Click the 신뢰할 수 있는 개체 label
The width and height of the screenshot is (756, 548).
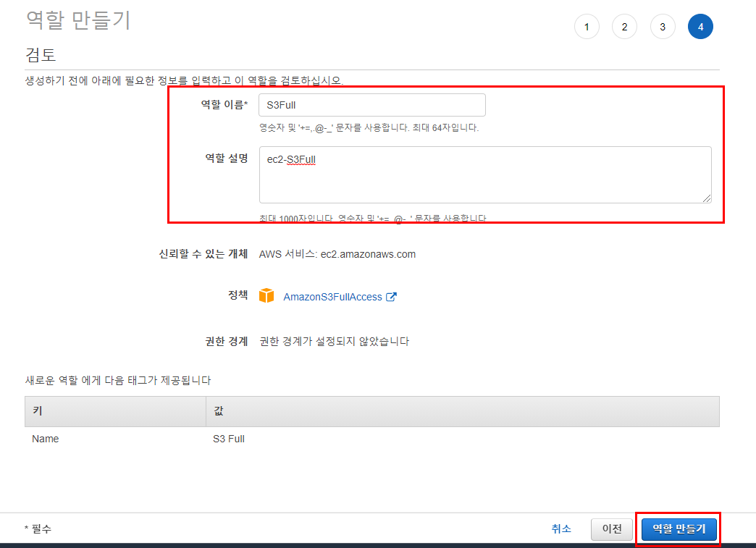coord(203,254)
